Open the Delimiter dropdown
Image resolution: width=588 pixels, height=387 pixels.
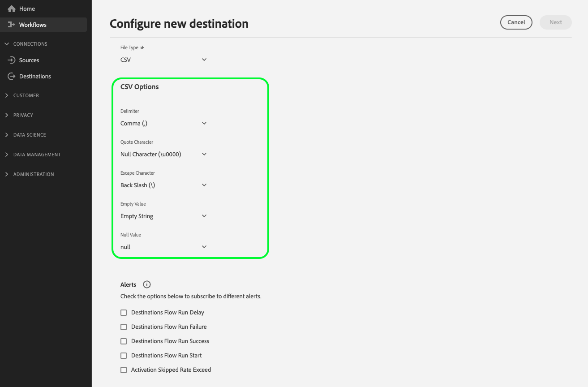[163, 123]
